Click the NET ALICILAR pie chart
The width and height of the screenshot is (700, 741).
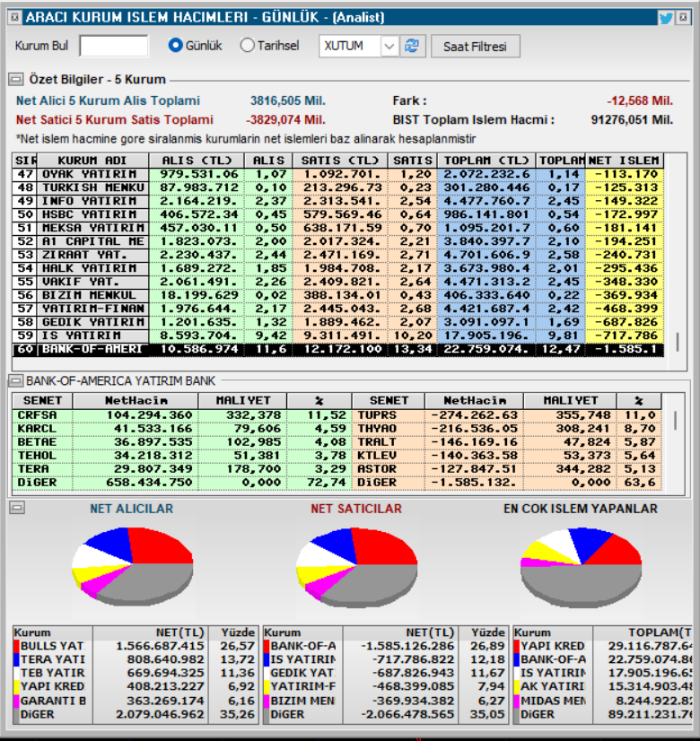[x=132, y=567]
